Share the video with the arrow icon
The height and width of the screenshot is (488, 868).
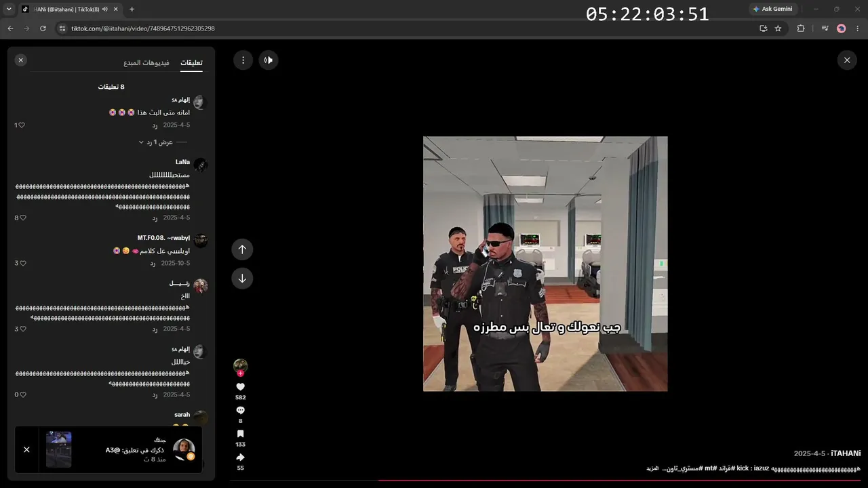[240, 457]
